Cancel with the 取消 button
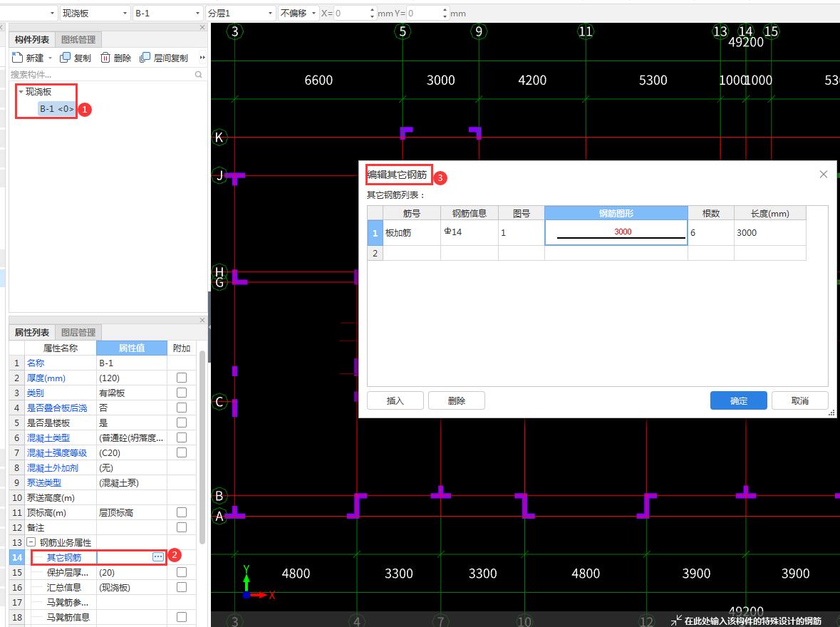Image resolution: width=840 pixels, height=627 pixels. [x=800, y=400]
